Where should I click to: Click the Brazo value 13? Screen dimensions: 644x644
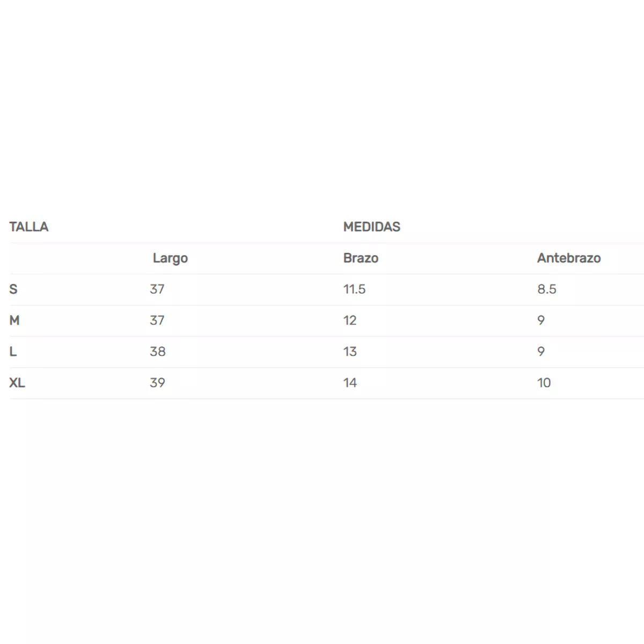click(x=350, y=352)
